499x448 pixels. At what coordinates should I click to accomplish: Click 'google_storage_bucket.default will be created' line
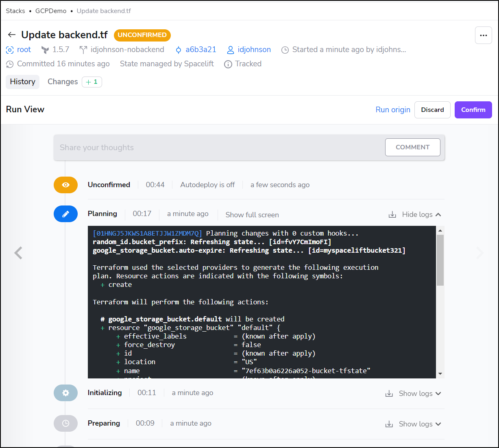click(192, 319)
